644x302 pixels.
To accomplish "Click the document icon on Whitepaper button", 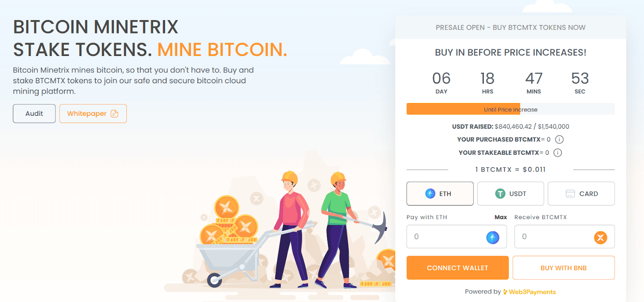I will (115, 114).
